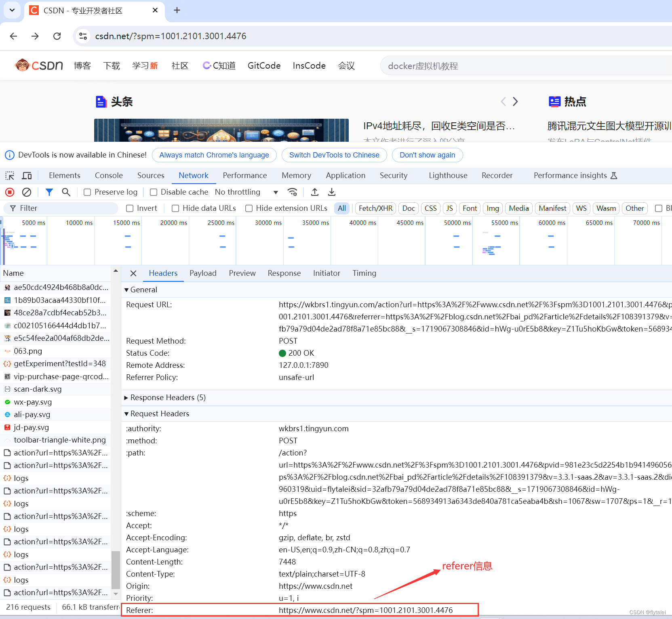
Task: Open the 博客 nav link
Action: tap(82, 65)
